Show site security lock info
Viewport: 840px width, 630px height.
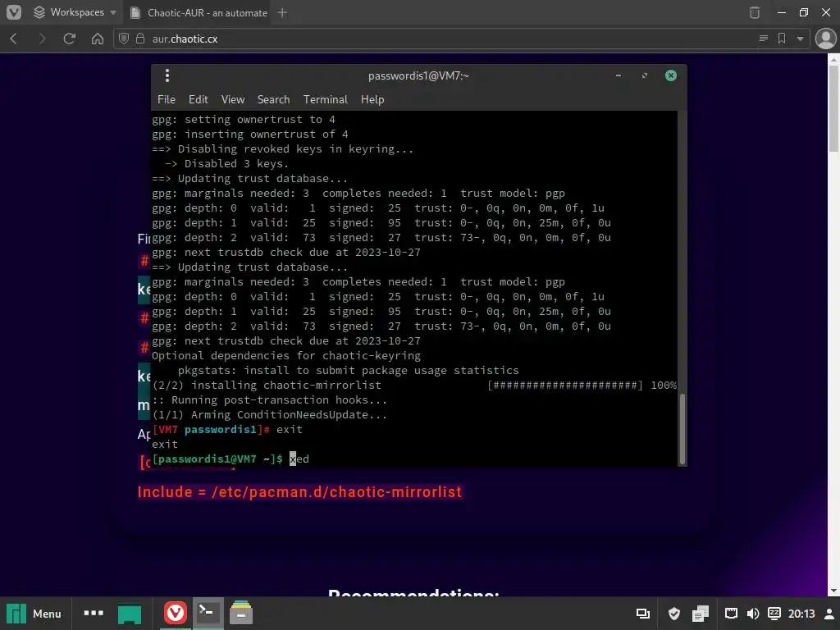[x=140, y=39]
